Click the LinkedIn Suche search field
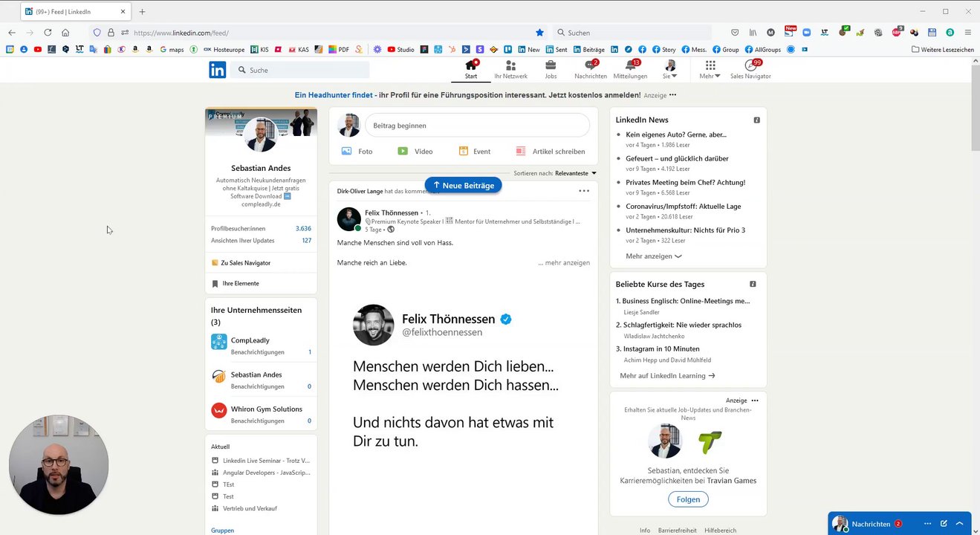 tap(300, 70)
